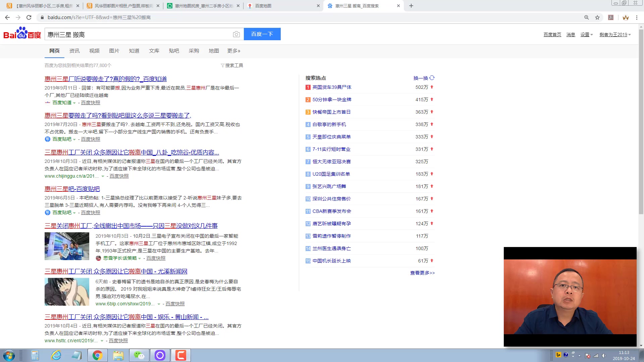This screenshot has width=644, height=362.
Task: Click the webcam video overlay
Action: coord(570,297)
